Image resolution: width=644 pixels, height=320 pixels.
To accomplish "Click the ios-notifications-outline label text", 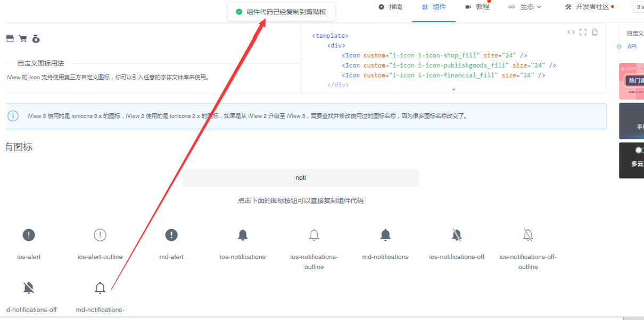I will [314, 262].
